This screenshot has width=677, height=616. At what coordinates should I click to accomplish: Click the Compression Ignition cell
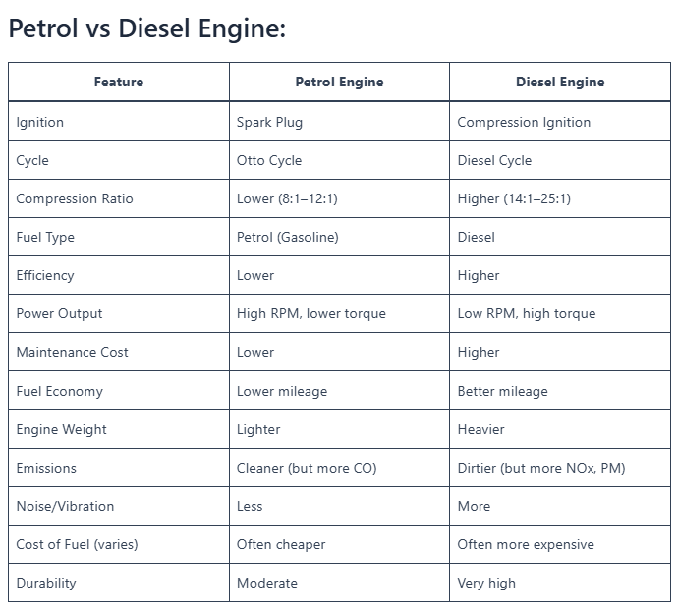point(560,122)
